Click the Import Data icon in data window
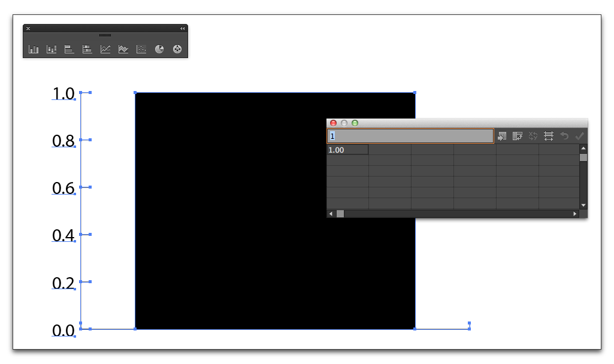 (x=502, y=136)
